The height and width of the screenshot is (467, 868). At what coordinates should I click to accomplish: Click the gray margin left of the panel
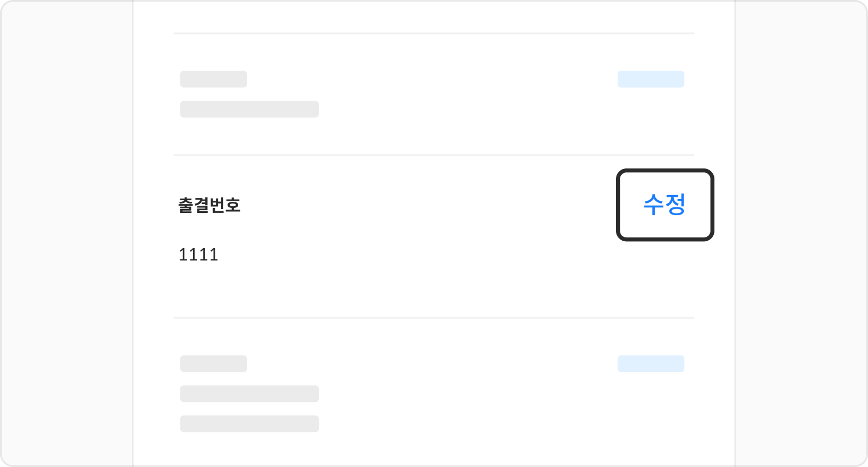[x=67, y=233]
